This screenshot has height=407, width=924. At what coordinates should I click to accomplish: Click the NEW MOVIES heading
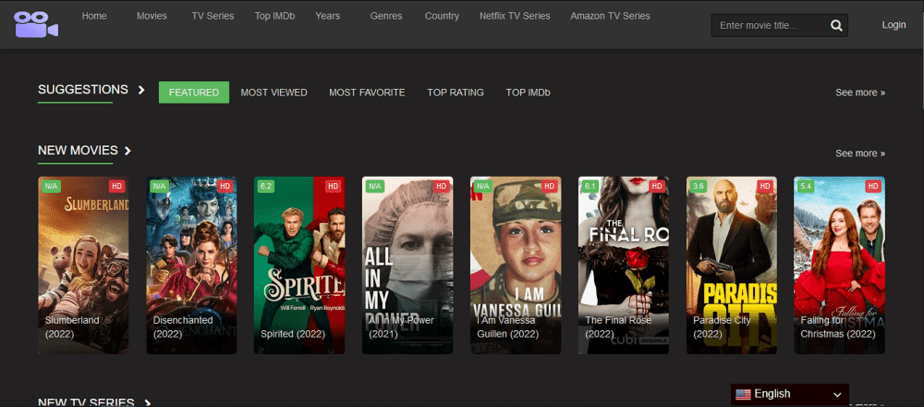tap(78, 150)
